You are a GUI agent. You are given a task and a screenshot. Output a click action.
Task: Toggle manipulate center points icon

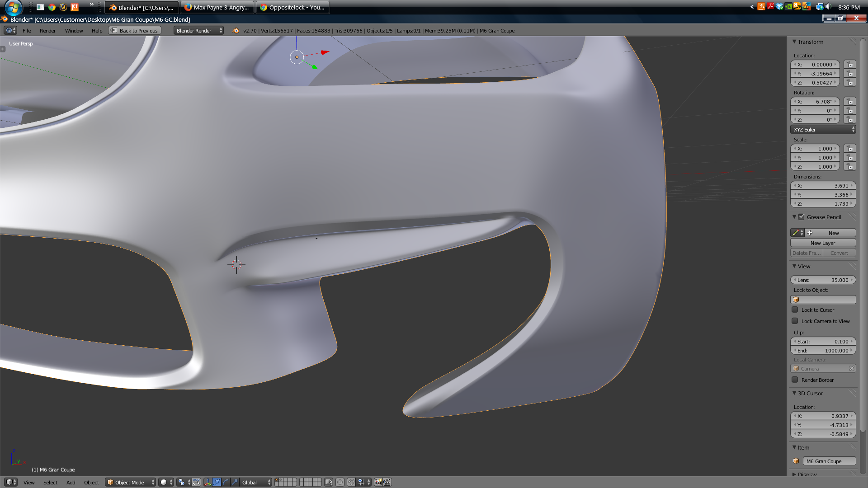[196, 482]
